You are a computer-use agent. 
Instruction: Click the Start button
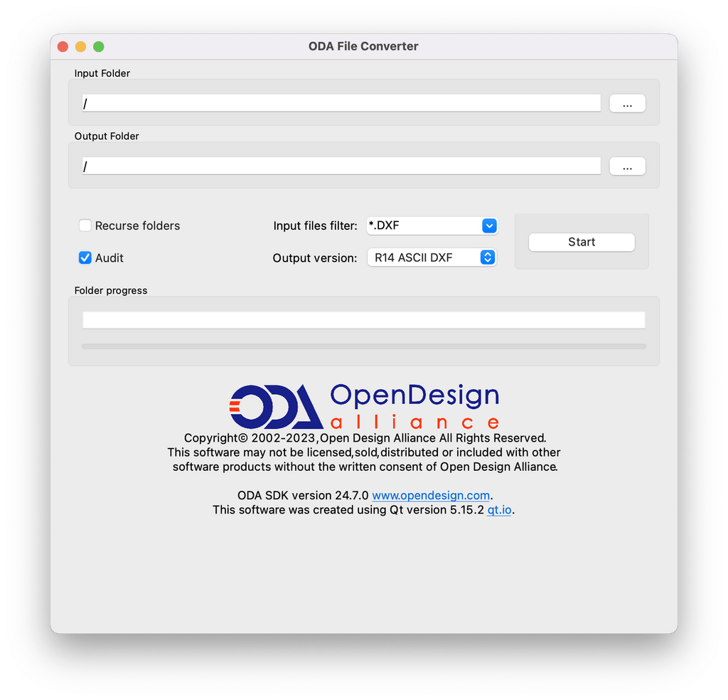pyautogui.click(x=582, y=242)
